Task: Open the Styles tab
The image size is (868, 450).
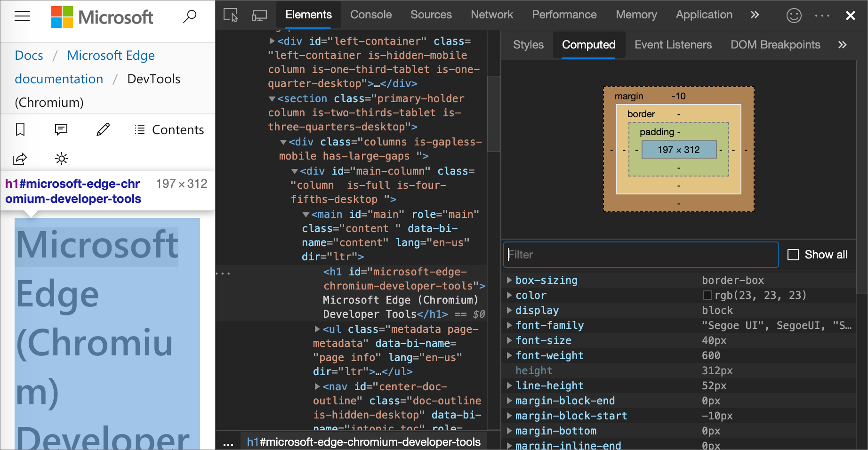Action: click(528, 45)
